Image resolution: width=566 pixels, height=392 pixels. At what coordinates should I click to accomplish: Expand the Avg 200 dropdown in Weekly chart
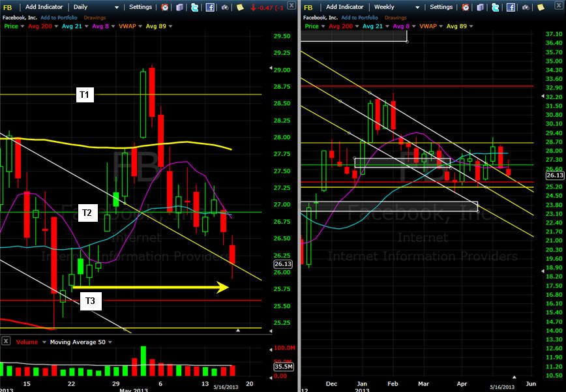point(357,26)
